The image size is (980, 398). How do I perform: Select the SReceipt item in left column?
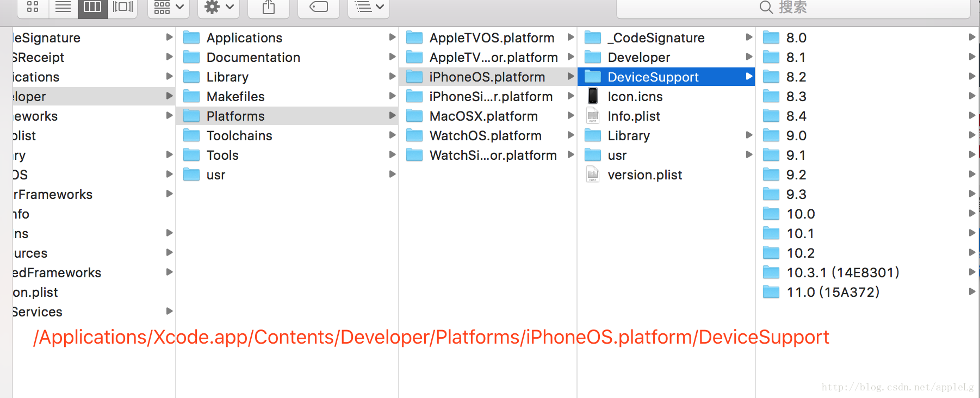94,57
